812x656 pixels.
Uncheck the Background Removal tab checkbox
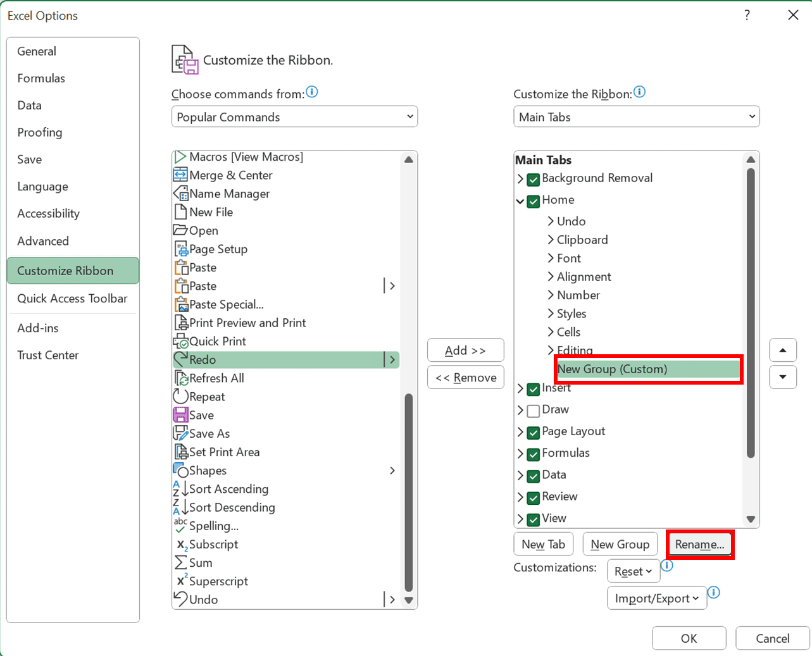(534, 180)
